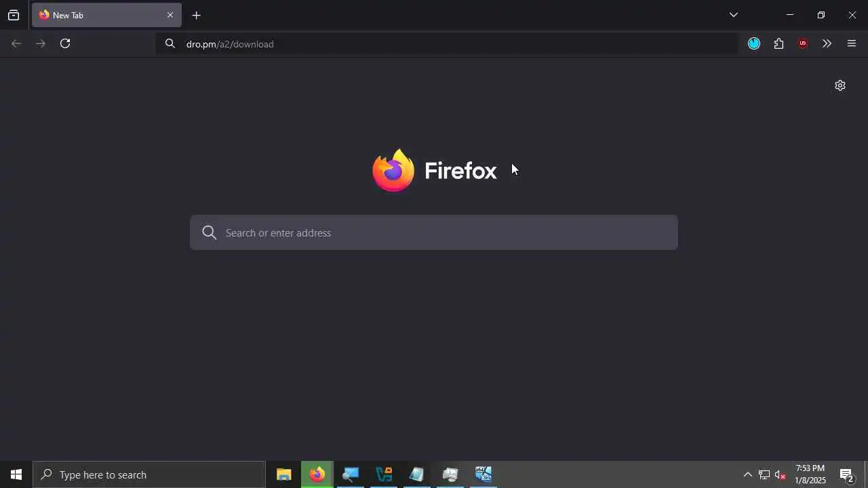
Task: Open the notification center icon
Action: pyautogui.click(x=846, y=474)
